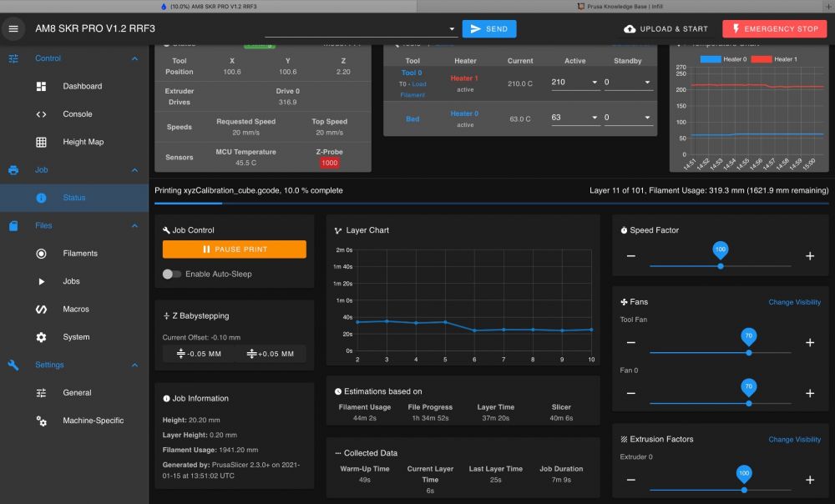
Task: Click the Settings wrench icon
Action: coord(13,365)
